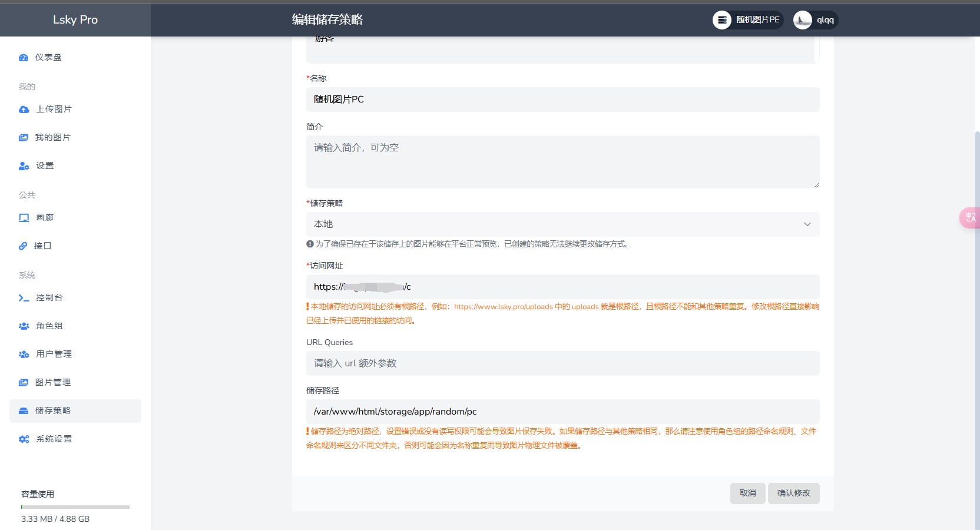Click the gallery icon in sidebar
This screenshot has width=980, height=530.
point(24,218)
